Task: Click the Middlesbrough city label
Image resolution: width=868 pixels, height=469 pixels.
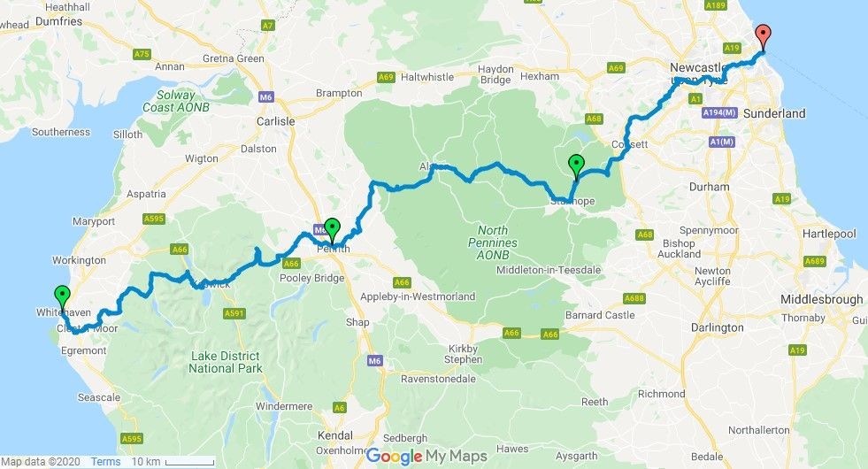Action: (x=821, y=300)
